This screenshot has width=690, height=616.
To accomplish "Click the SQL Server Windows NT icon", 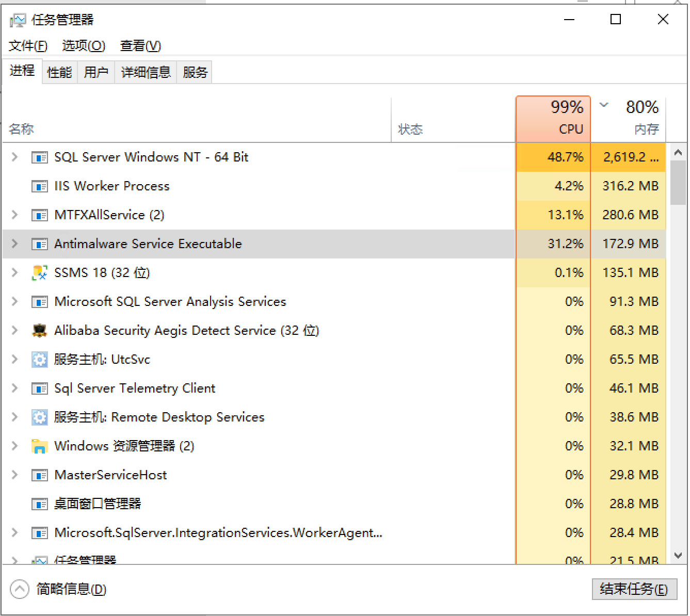I will [x=40, y=157].
